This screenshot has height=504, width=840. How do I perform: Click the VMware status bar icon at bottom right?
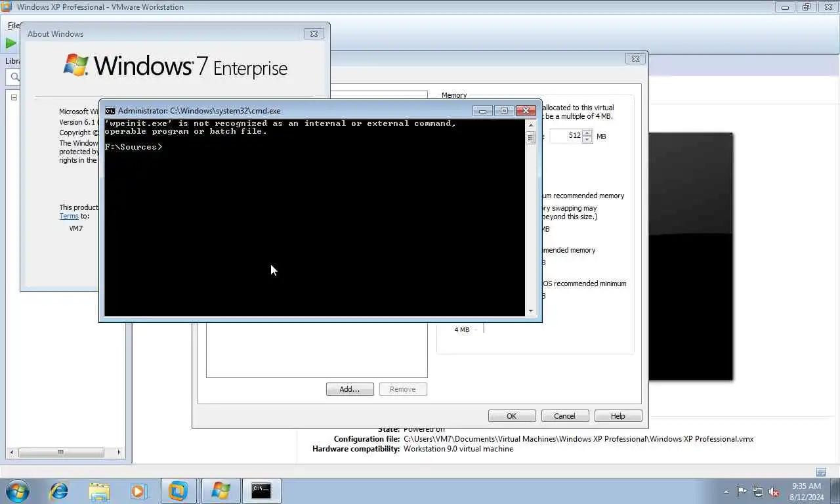(821, 472)
